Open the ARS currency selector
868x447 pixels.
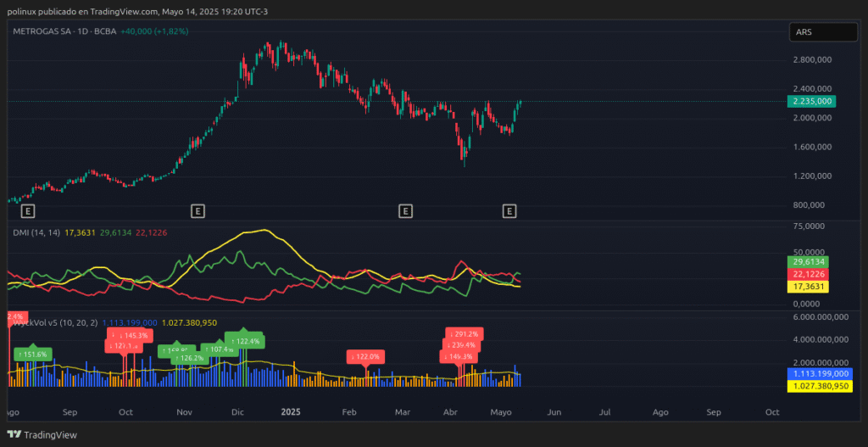click(823, 32)
